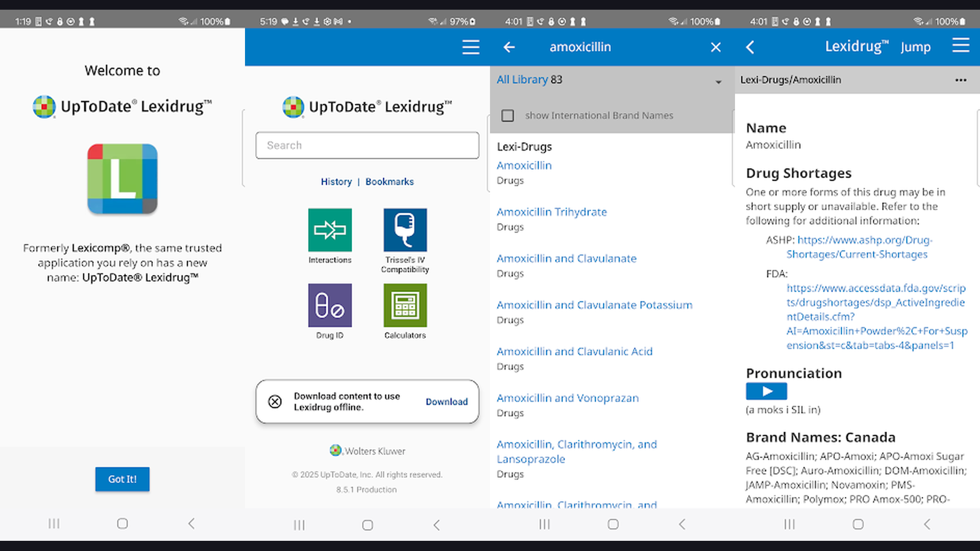980x551 pixels.
Task: Tap Android home button on monograph screen
Action: pos(858,524)
